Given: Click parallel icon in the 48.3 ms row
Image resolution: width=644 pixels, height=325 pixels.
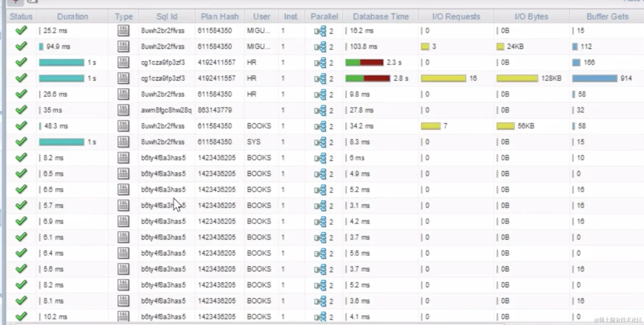Looking at the screenshot, I should [320, 126].
